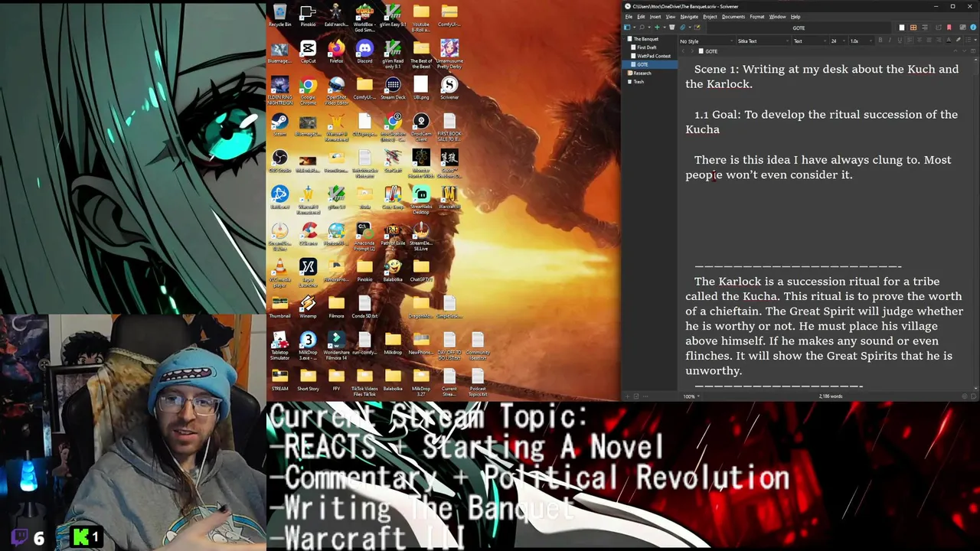The height and width of the screenshot is (551, 980).
Task: Open the File menu in Scrivener
Action: (x=629, y=17)
